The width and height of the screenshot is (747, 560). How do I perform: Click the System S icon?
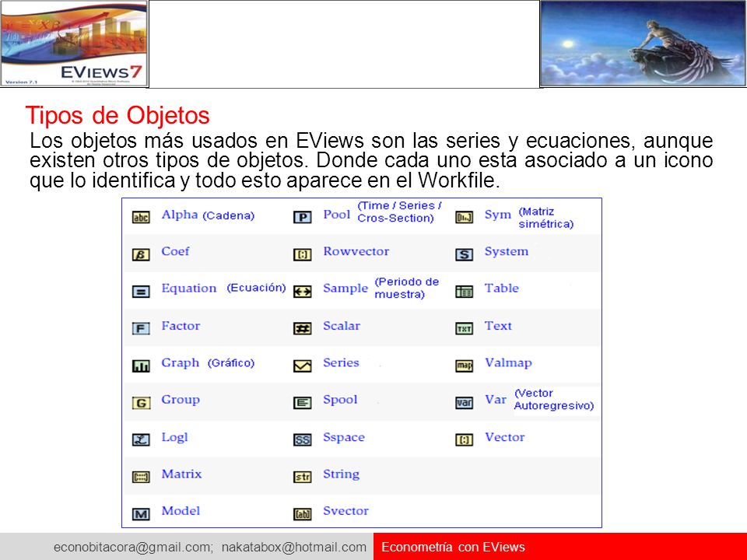click(465, 254)
